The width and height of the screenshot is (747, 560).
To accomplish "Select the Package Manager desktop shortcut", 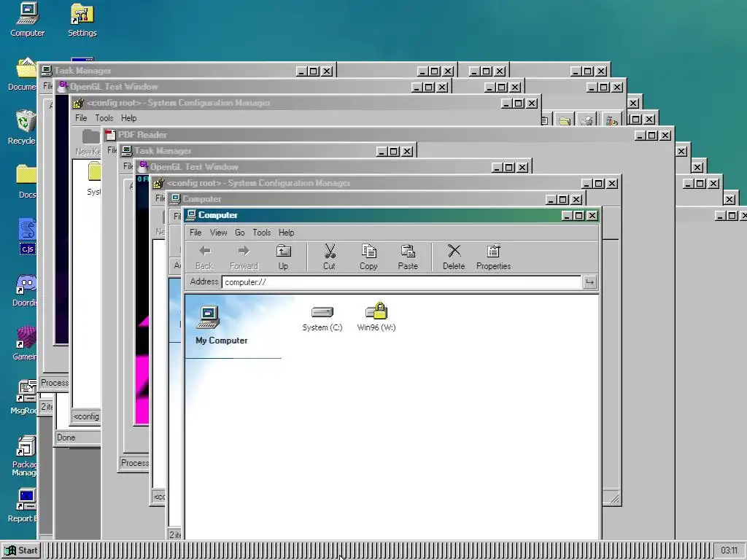I will point(24,455).
